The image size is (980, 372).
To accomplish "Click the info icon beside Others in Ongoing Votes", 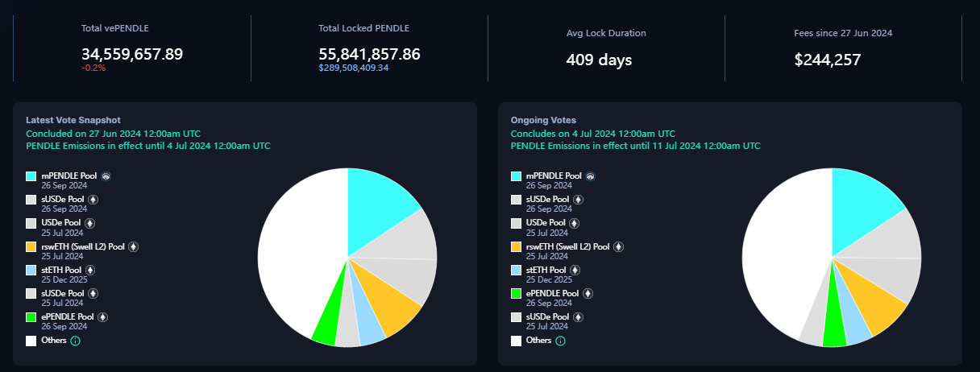I will [561, 341].
